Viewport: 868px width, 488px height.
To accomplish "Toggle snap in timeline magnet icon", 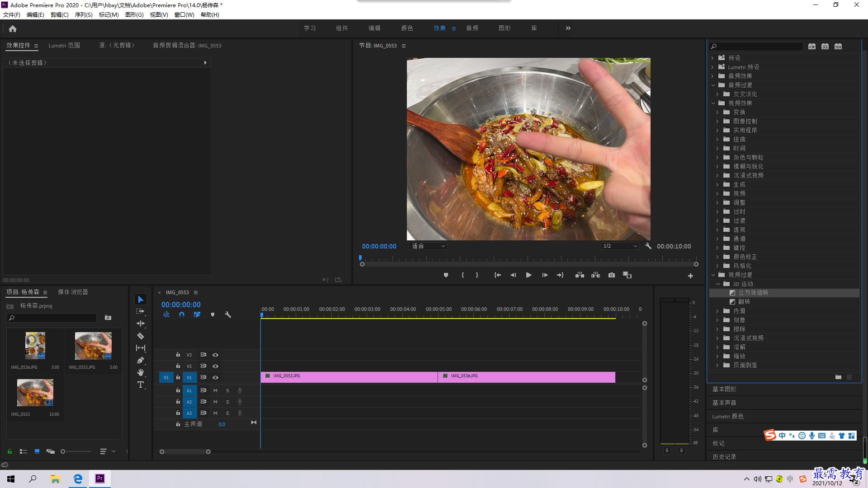I will (182, 314).
